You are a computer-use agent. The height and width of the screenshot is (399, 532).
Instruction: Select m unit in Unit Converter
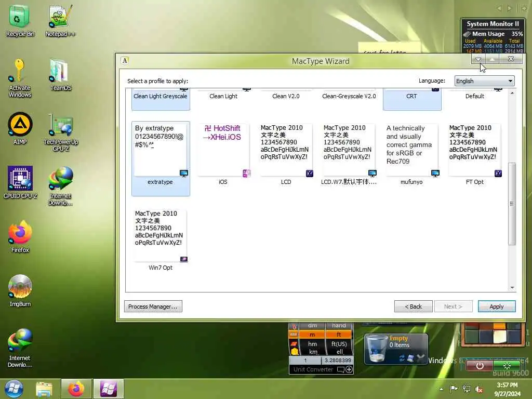(x=312, y=335)
